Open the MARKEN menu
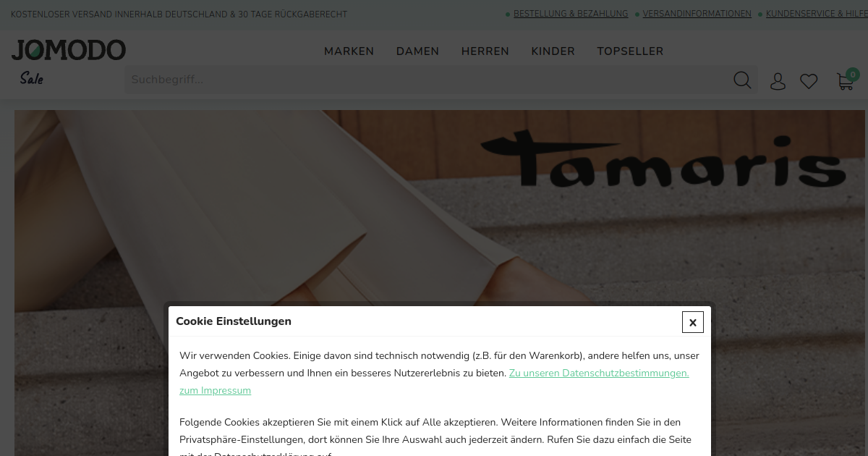 tap(349, 51)
